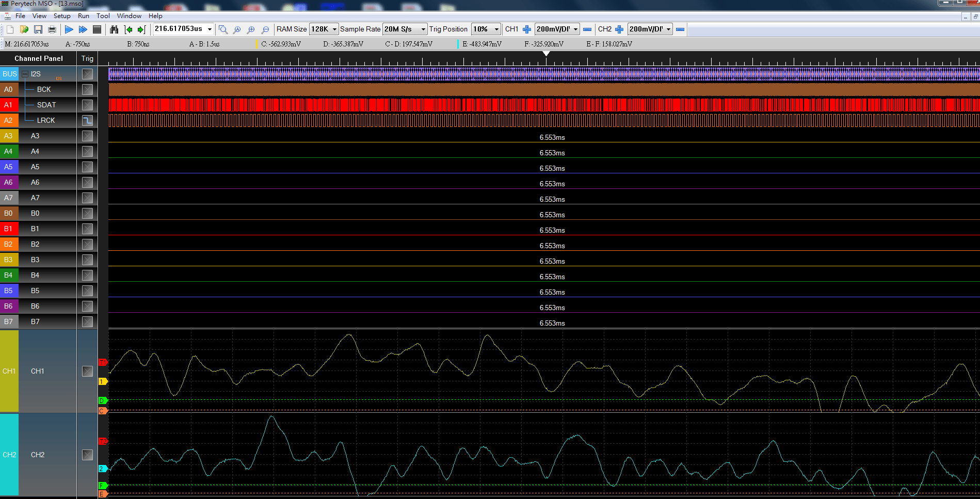This screenshot has width=980, height=499.
Task: Jump to next marker with green right arrow
Action: click(x=141, y=29)
